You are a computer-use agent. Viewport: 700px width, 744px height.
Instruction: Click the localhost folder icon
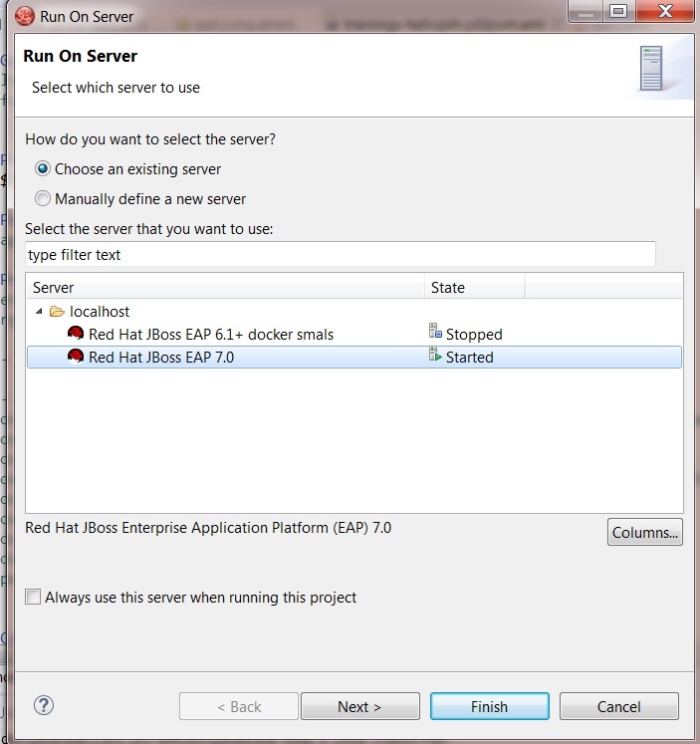coord(57,312)
